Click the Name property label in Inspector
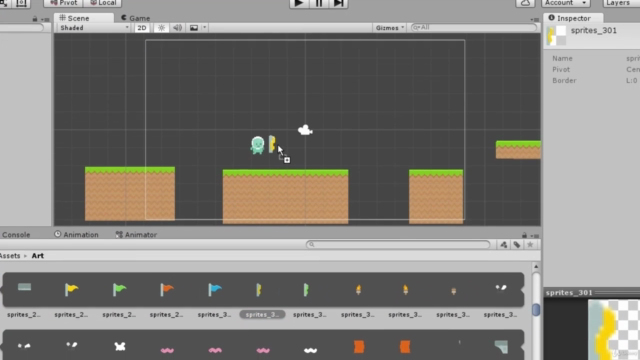The width and height of the screenshot is (640, 360). 562,58
